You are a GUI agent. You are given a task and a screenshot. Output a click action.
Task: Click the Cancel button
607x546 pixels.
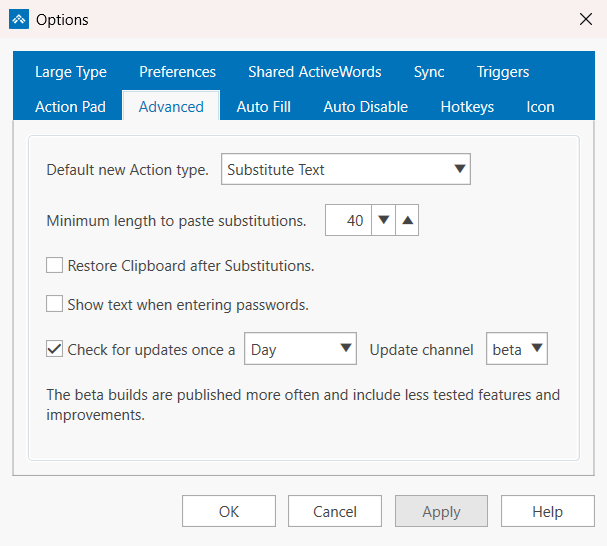coord(335,511)
